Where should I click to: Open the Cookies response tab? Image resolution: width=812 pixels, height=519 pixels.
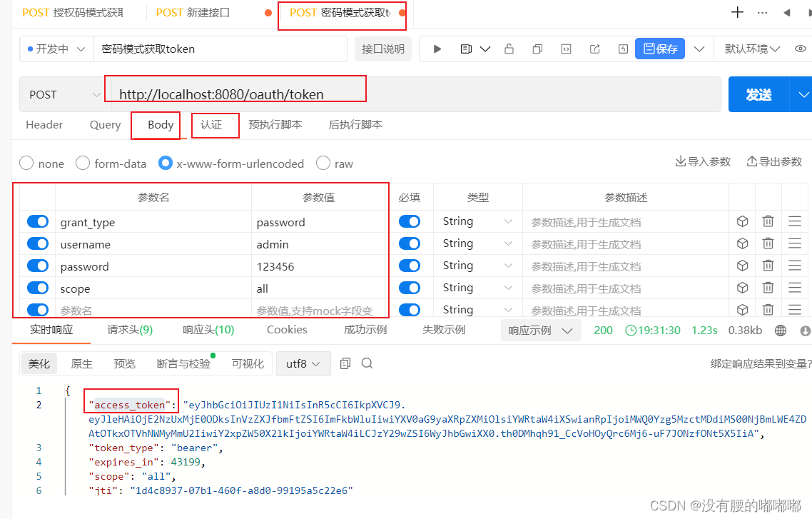(x=287, y=330)
